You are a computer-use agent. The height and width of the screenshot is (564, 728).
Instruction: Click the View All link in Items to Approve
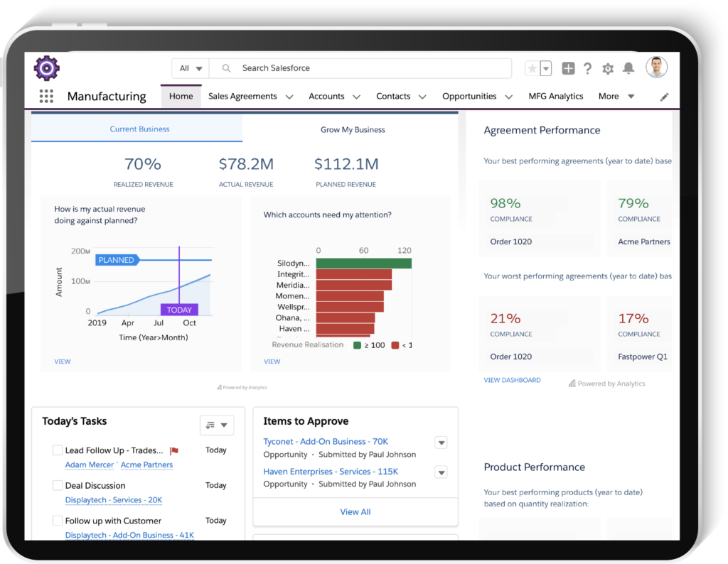click(x=355, y=511)
